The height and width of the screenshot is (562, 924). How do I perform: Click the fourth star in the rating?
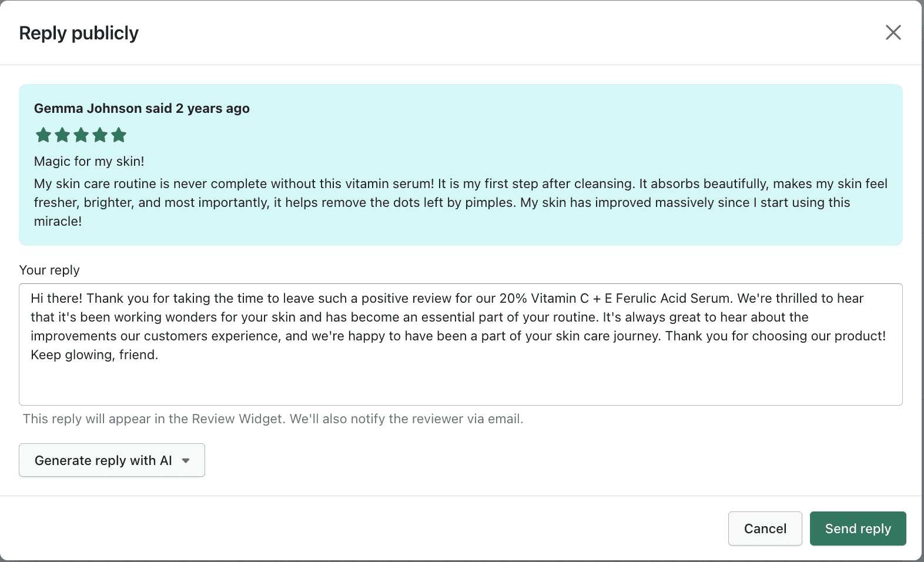(x=100, y=135)
